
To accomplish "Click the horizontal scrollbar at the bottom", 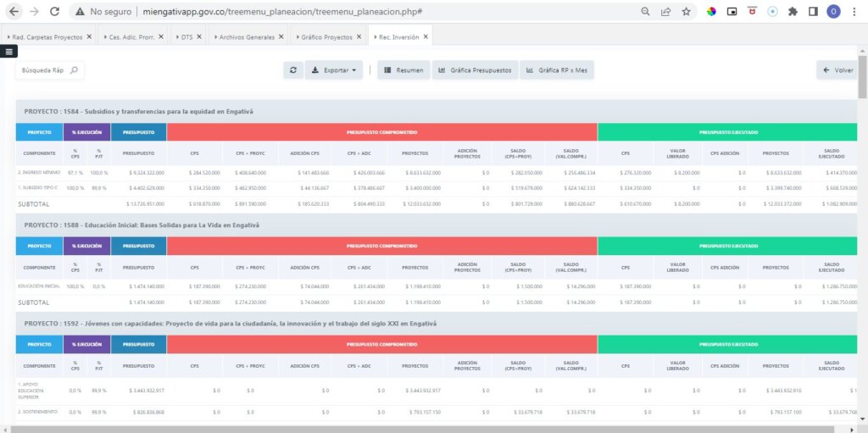I will tap(422, 429).
